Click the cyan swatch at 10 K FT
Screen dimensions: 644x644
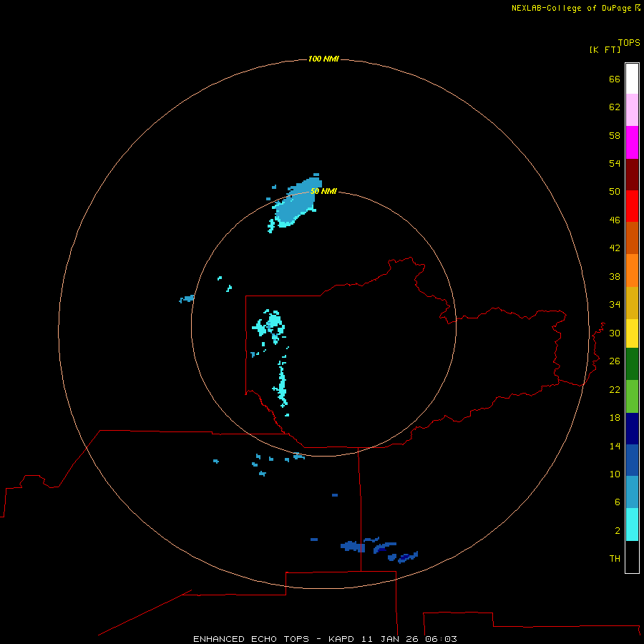(632, 525)
